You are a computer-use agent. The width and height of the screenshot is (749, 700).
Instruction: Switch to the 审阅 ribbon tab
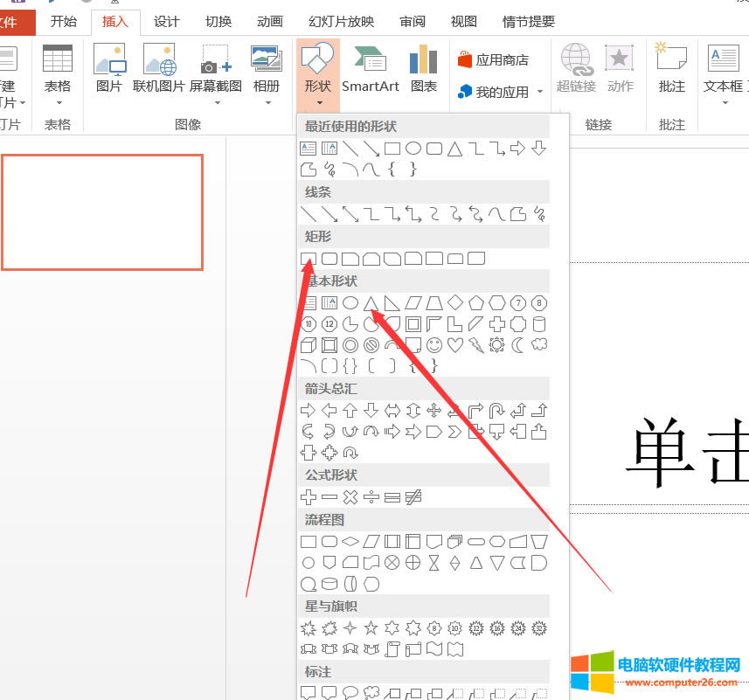tap(411, 21)
